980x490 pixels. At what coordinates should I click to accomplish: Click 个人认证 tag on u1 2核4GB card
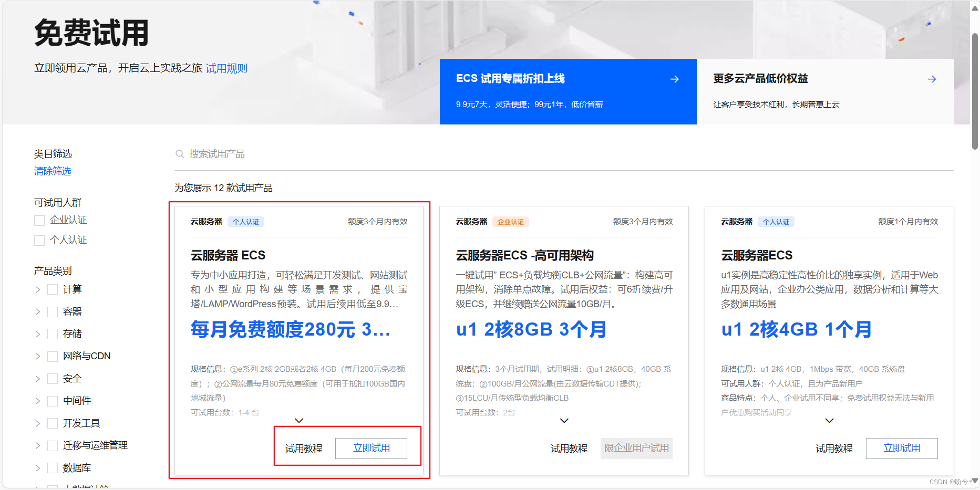point(776,222)
